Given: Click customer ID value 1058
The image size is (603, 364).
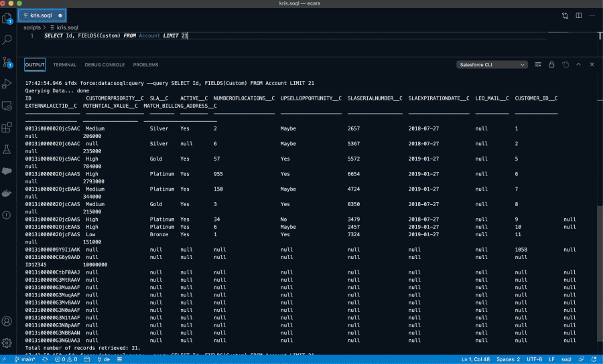Looking at the screenshot, I should coord(521,250).
